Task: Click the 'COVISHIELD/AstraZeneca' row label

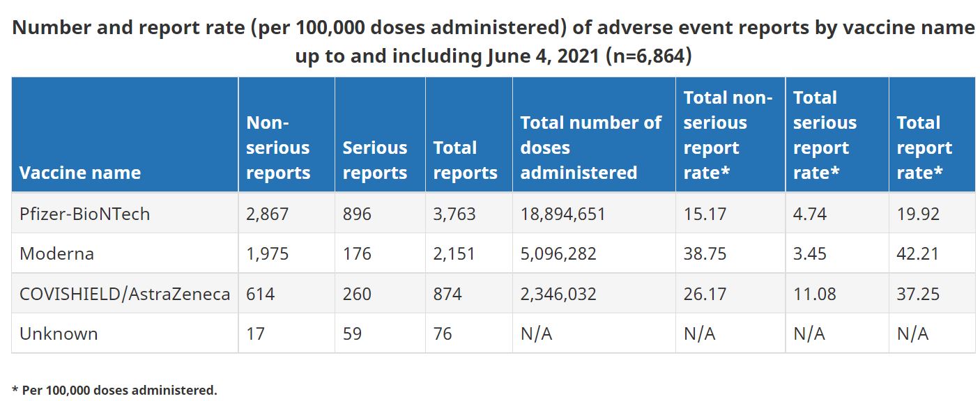Action: tap(125, 294)
